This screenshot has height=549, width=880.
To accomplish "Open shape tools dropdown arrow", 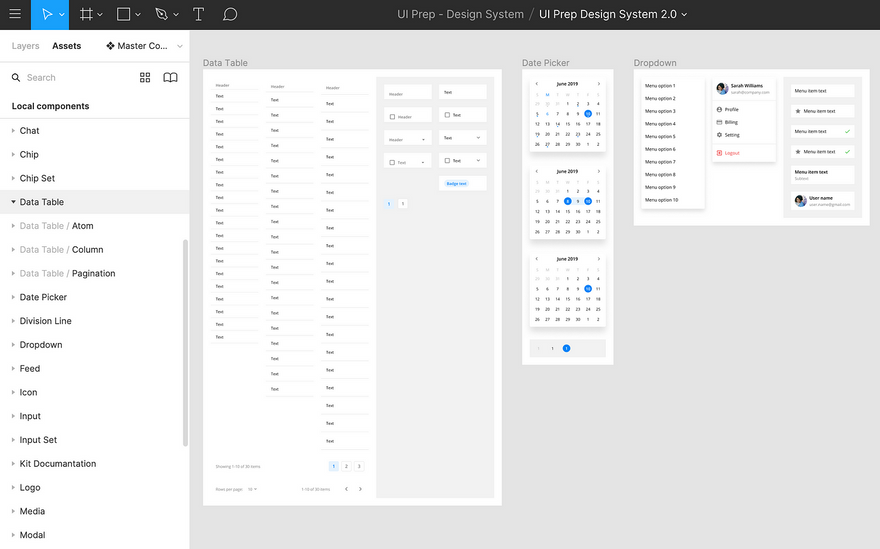I will pyautogui.click(x=138, y=15).
